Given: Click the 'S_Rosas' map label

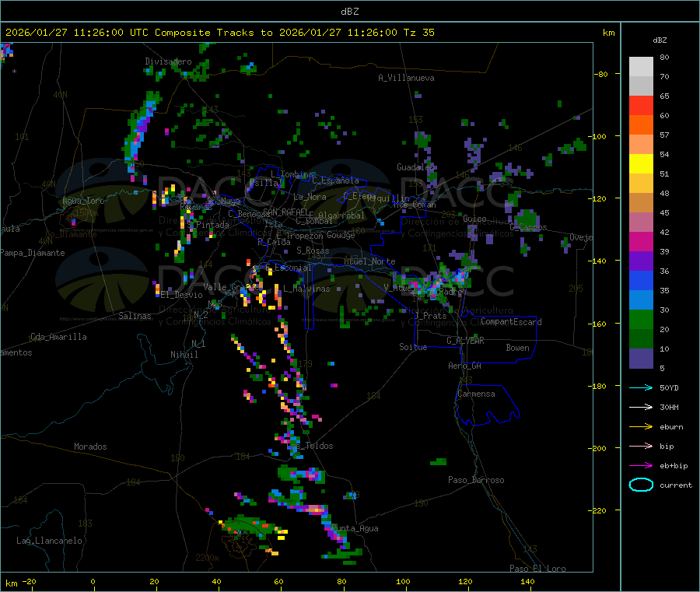Looking at the screenshot, I should click(313, 250).
